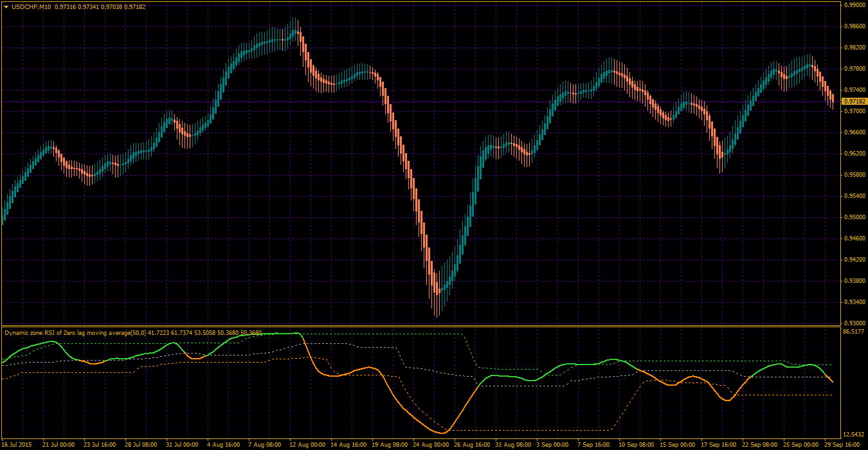Click the 0.95400 price axis label
The width and height of the screenshot is (868, 450).
(x=854, y=196)
